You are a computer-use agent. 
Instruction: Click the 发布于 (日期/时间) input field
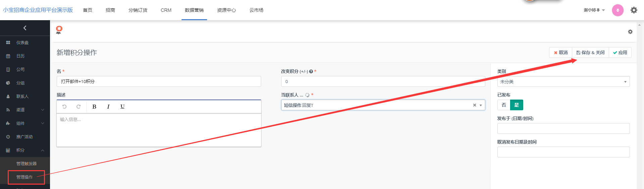click(563, 128)
